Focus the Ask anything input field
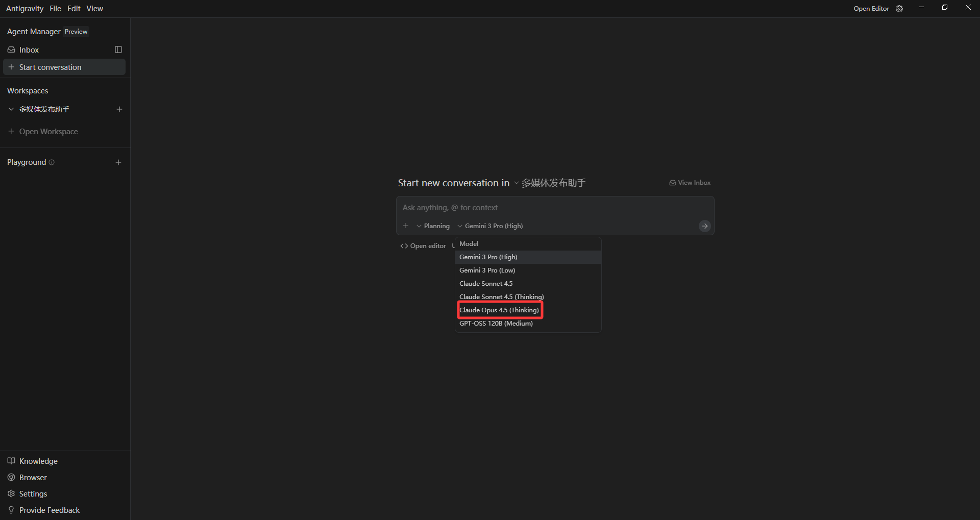This screenshot has height=520, width=980. point(555,208)
